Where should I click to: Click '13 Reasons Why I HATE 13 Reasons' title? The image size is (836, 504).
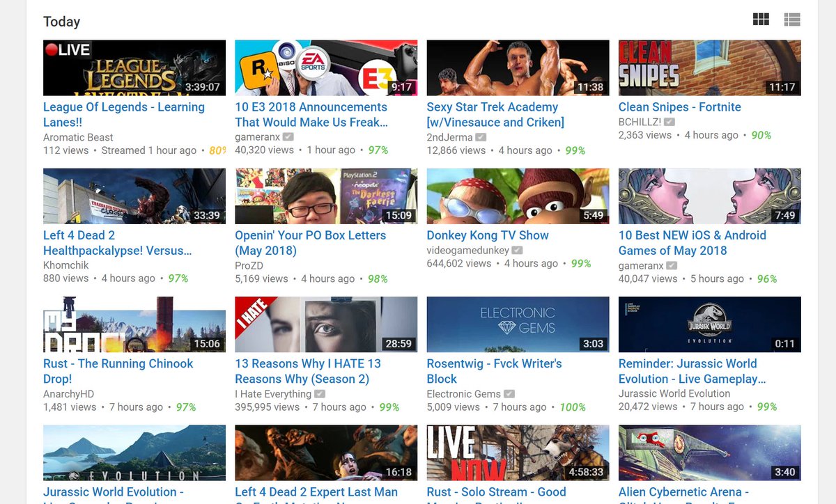[x=308, y=371]
